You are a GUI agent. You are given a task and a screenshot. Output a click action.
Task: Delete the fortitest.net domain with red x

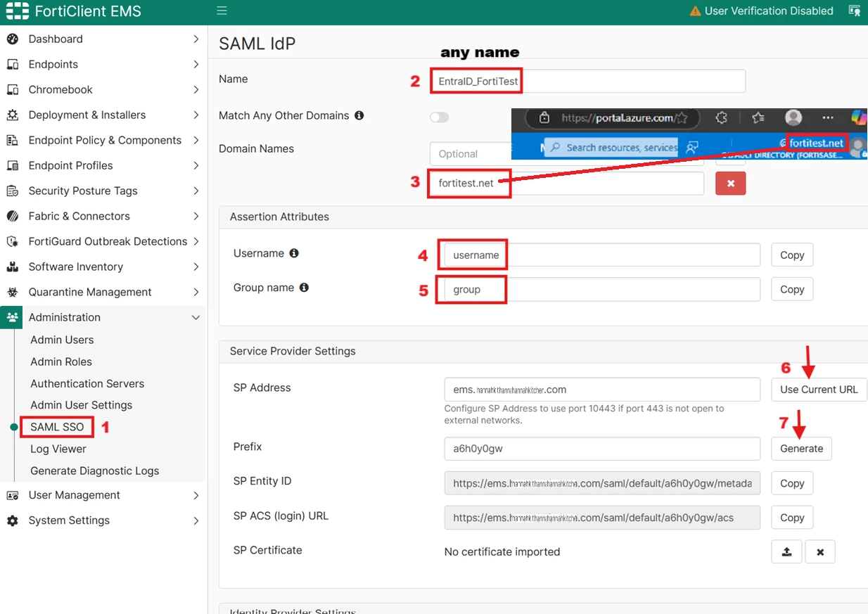(731, 184)
